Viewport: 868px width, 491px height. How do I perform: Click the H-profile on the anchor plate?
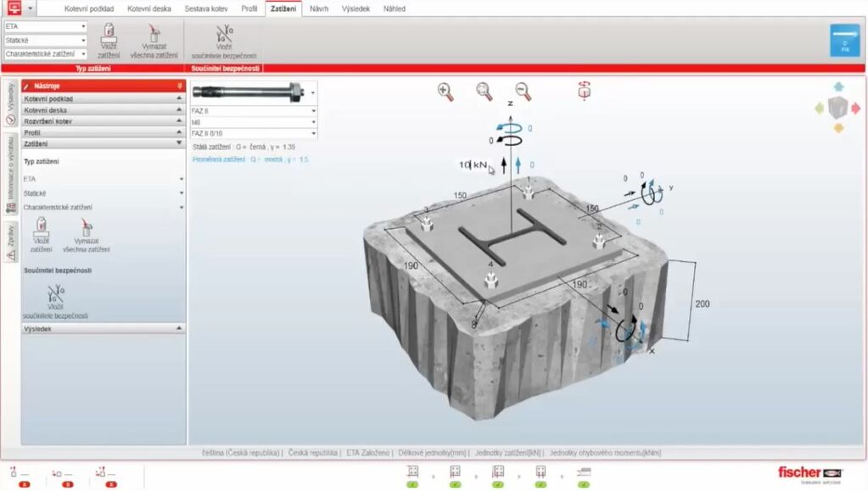tap(512, 237)
